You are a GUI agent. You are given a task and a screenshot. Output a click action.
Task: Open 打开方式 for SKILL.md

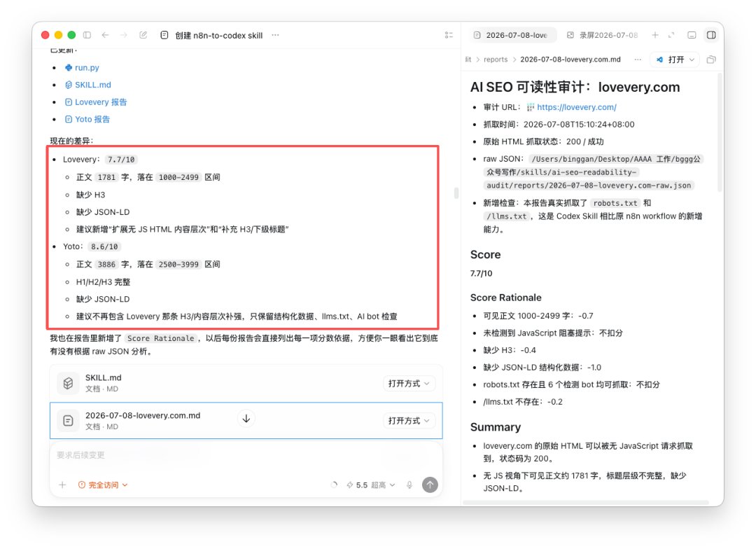409,383
